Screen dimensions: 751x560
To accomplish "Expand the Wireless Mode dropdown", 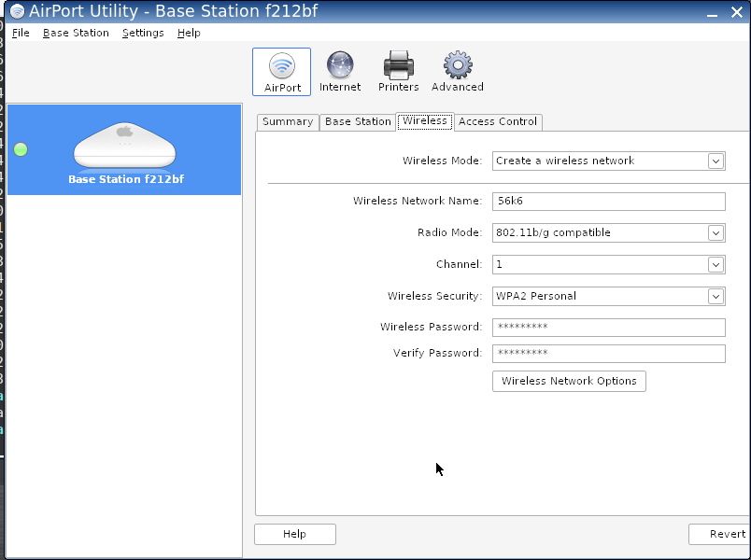I will tap(716, 161).
